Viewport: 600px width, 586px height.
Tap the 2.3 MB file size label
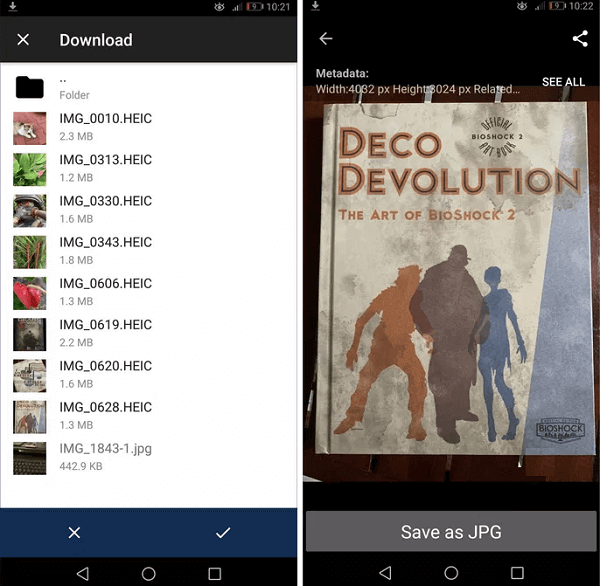click(x=76, y=137)
